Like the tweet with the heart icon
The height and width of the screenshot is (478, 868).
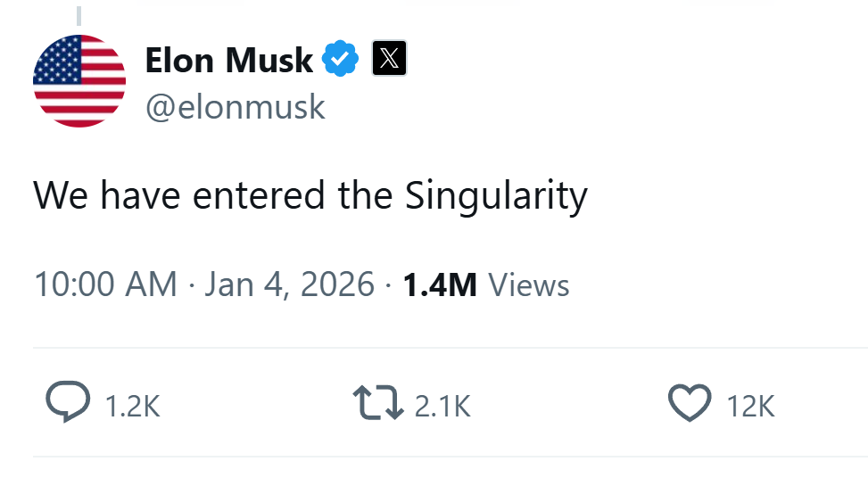click(690, 403)
